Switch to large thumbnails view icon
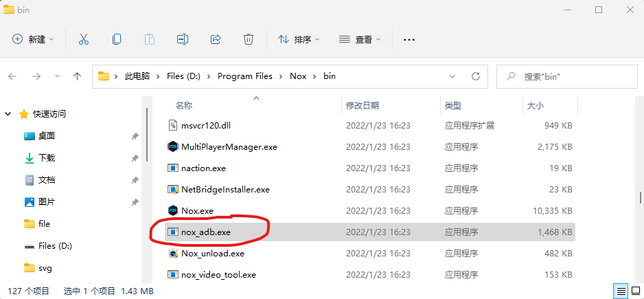Image resolution: width=644 pixels, height=299 pixels. [634, 291]
